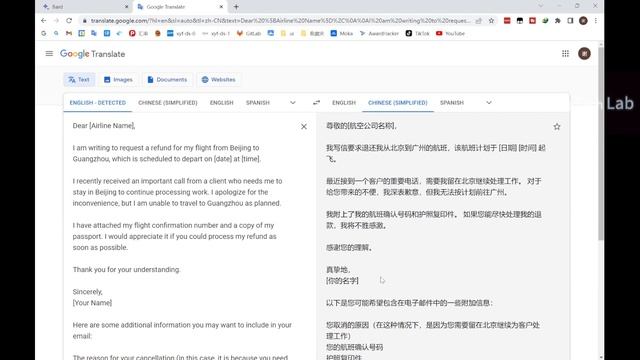Open the Awardtracker bookmark
This screenshot has width=640, height=360.
(379, 33)
